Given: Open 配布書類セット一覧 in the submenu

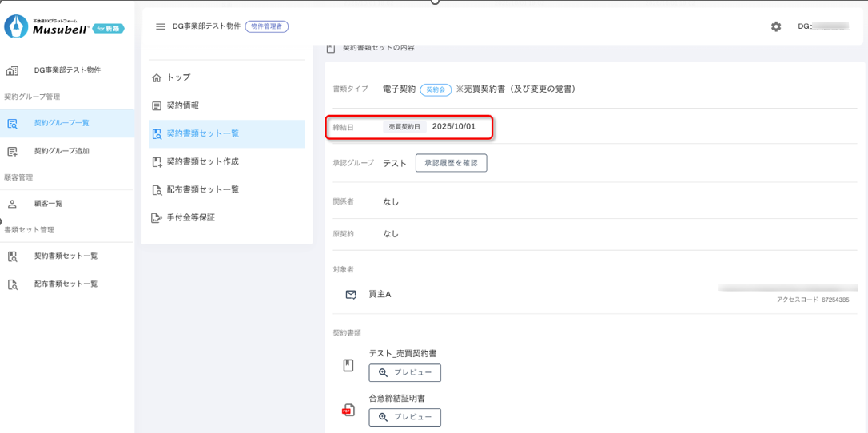Looking at the screenshot, I should (x=202, y=189).
